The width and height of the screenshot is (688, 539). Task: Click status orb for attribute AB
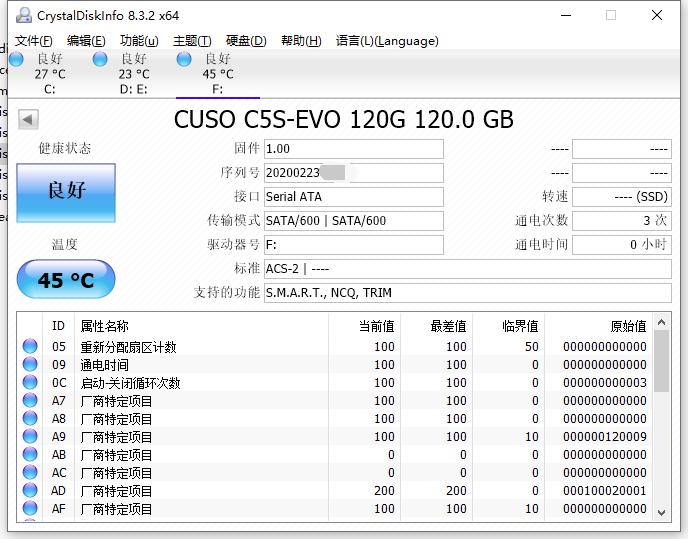point(30,454)
